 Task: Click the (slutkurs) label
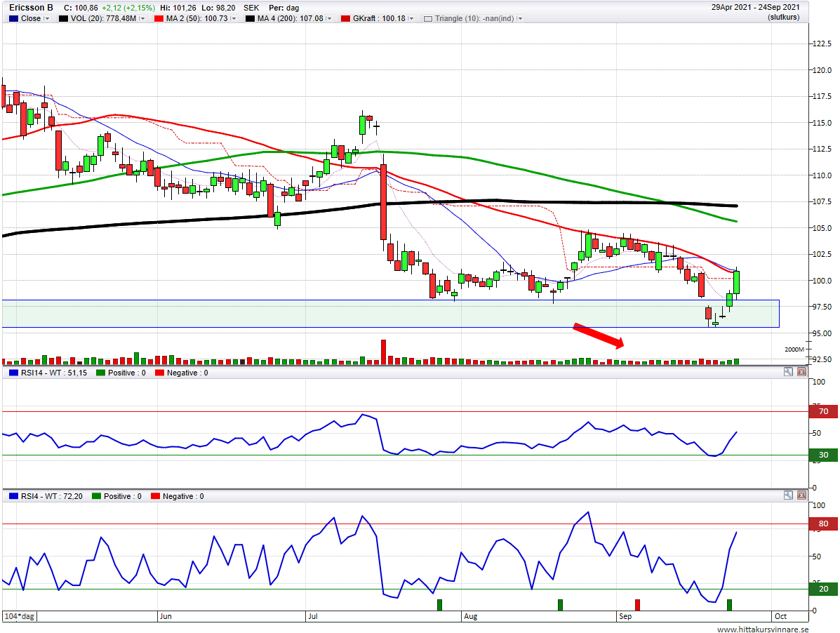pos(783,17)
